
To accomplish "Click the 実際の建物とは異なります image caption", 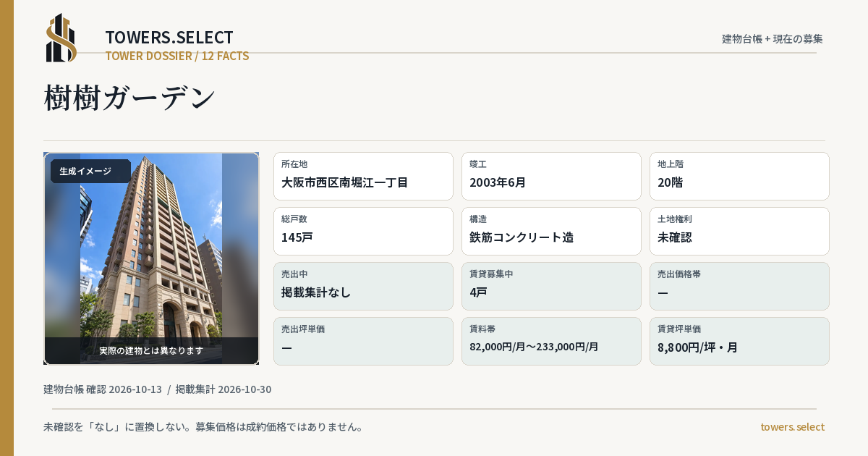I will pyautogui.click(x=151, y=350).
